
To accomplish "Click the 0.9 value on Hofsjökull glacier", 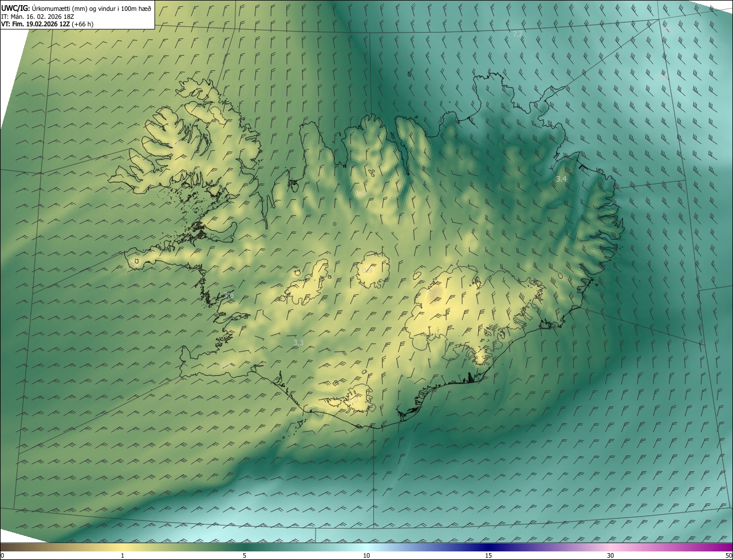I will 367,270.
